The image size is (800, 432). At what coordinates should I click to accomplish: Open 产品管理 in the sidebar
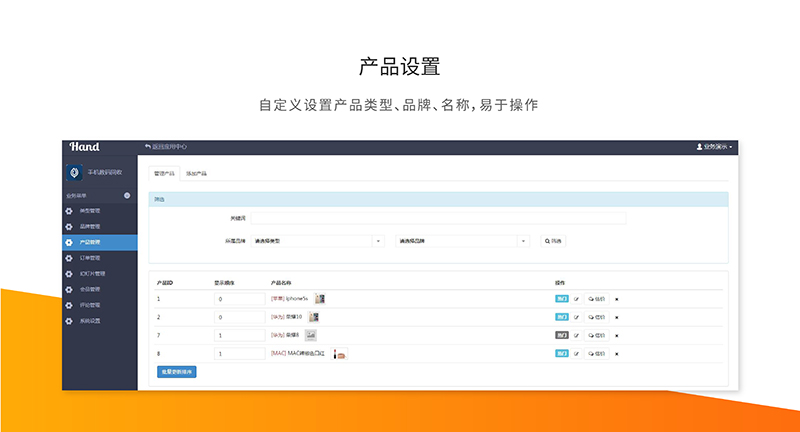[x=100, y=242]
